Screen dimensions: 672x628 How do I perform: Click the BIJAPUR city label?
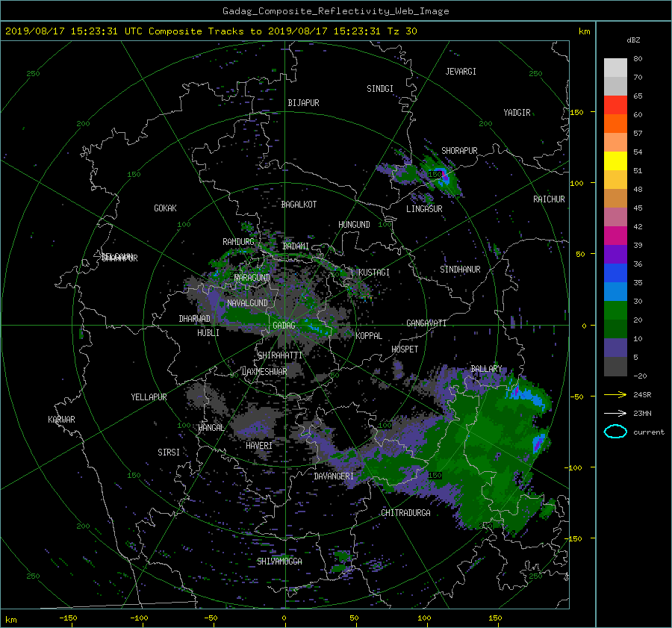coord(303,103)
